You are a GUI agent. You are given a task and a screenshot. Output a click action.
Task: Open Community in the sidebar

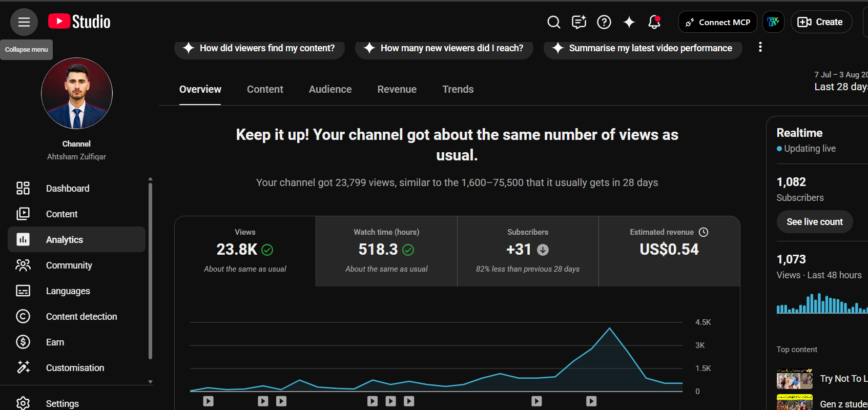pyautogui.click(x=77, y=265)
